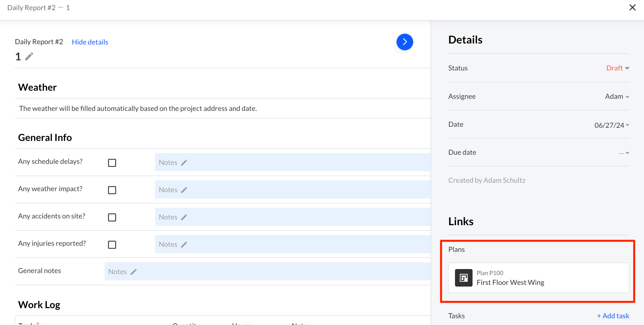Check the Any accidents on site checkbox

[112, 217]
